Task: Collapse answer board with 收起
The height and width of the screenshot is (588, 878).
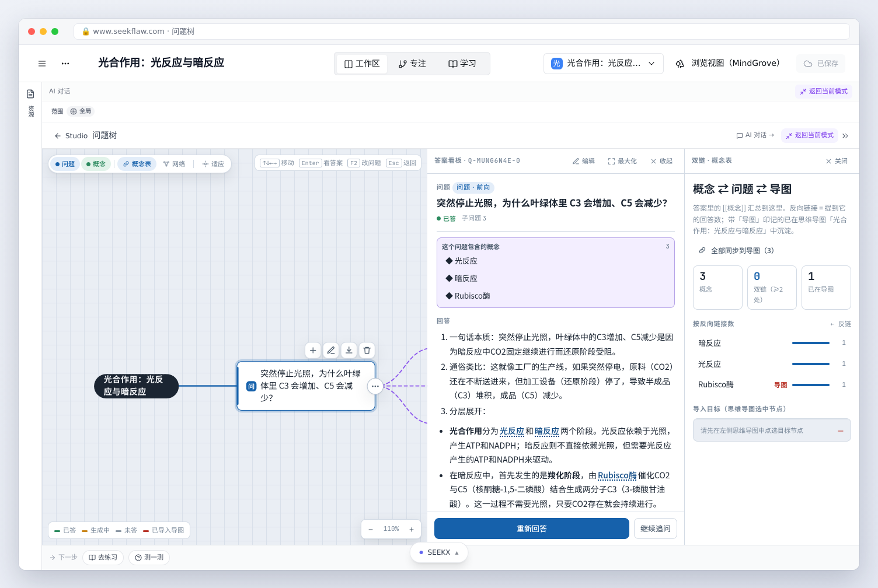Action: 661,161
